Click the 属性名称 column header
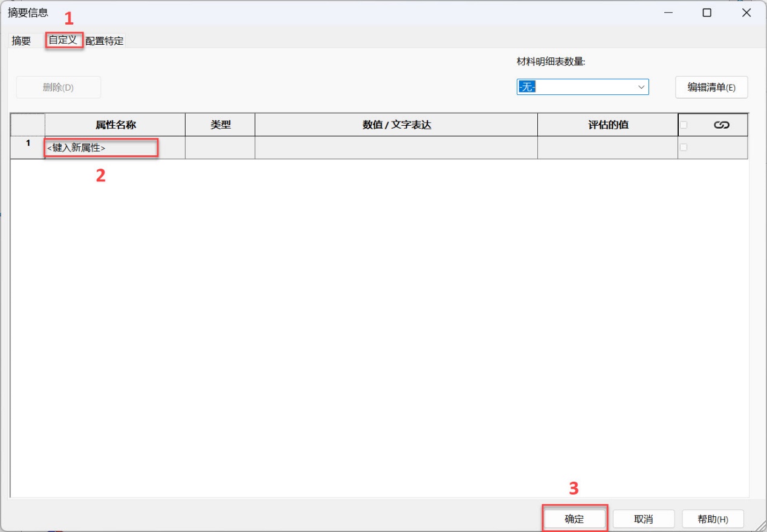 (x=115, y=125)
